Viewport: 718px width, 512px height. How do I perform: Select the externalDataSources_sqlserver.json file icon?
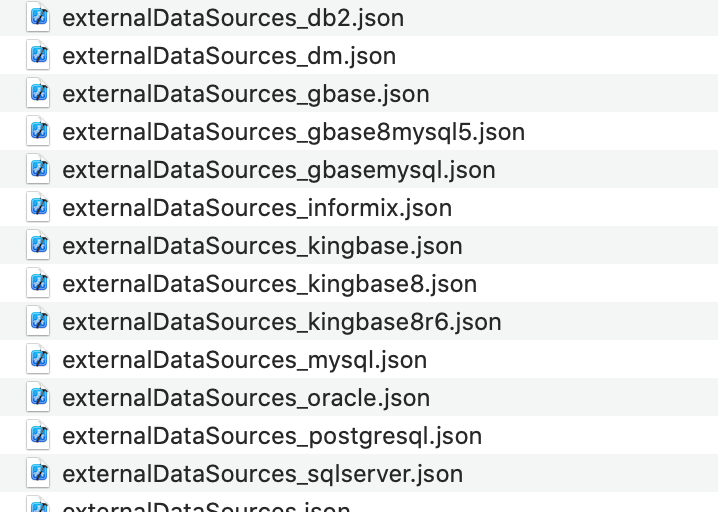[39, 473]
